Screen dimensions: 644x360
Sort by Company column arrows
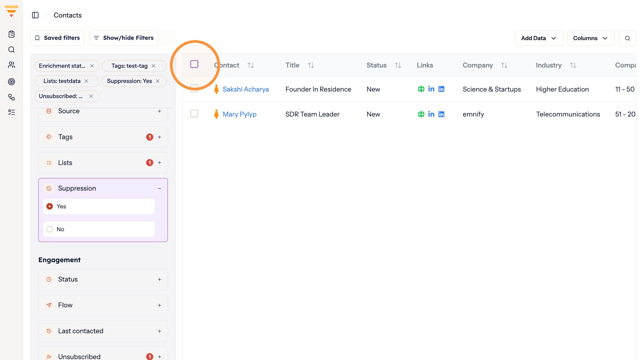pos(504,65)
